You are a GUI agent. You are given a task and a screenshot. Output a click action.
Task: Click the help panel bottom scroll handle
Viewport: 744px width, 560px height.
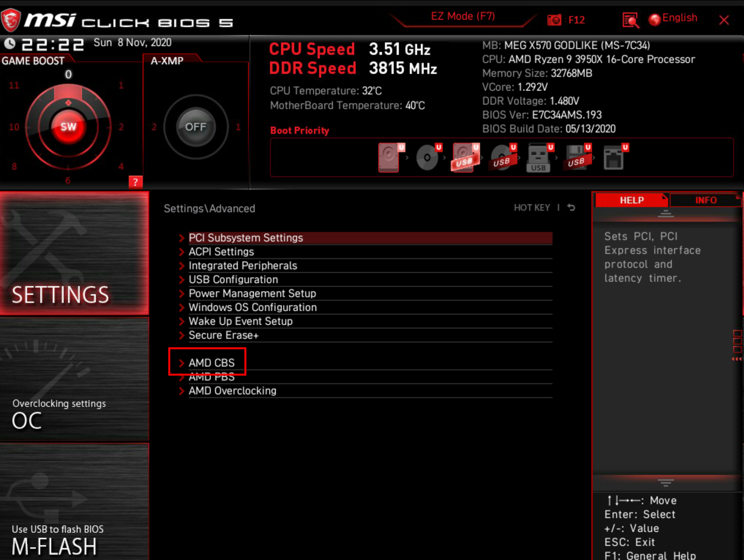pyautogui.click(x=666, y=483)
